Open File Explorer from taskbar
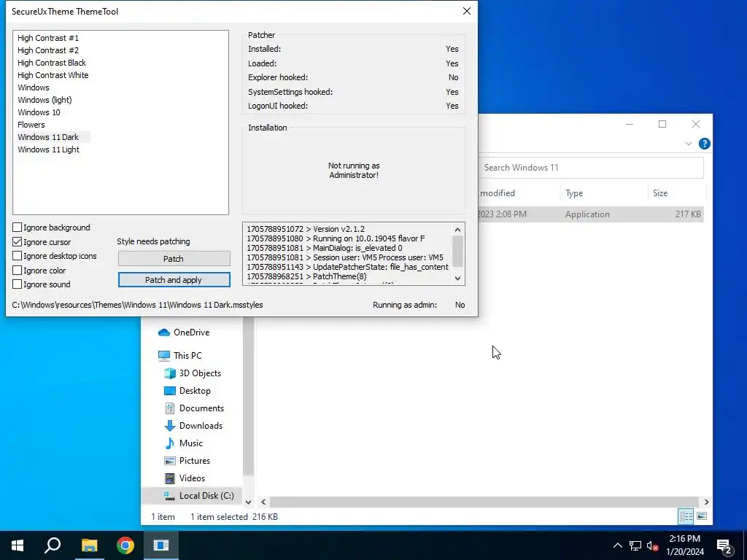This screenshot has height=560, width=747. tap(89, 545)
